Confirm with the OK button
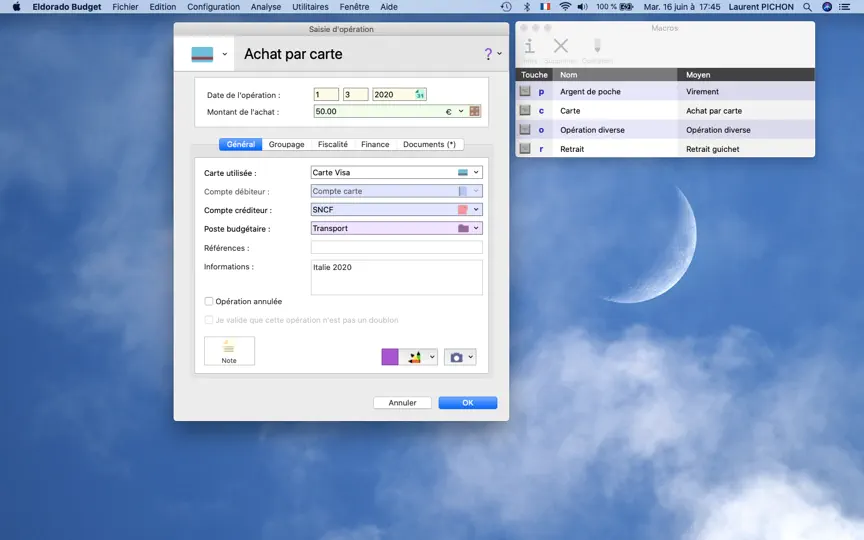 (x=468, y=403)
